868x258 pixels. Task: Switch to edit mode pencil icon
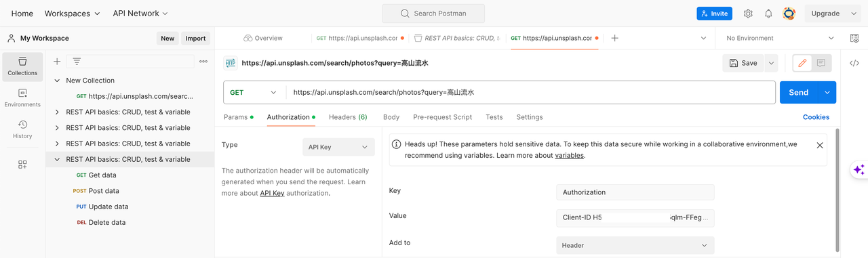point(803,63)
